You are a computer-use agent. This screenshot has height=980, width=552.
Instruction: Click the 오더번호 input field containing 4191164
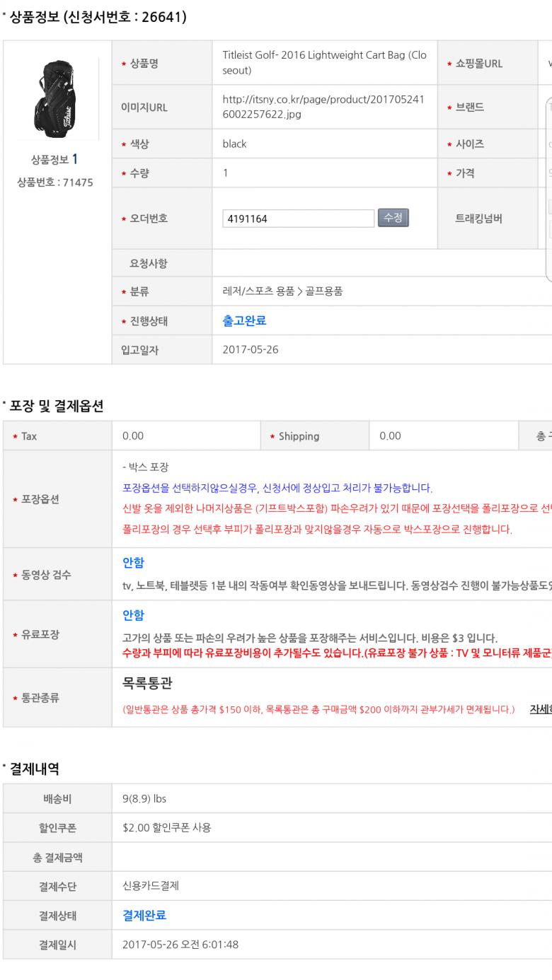coord(298,218)
